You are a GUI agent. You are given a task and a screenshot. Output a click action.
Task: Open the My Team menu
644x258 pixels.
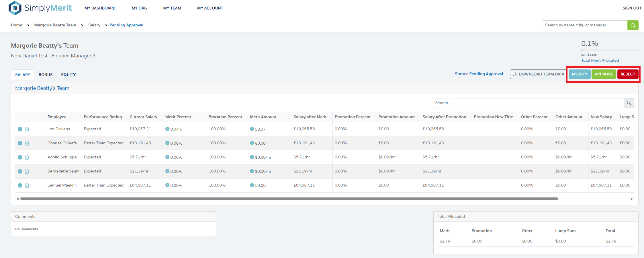pos(172,8)
